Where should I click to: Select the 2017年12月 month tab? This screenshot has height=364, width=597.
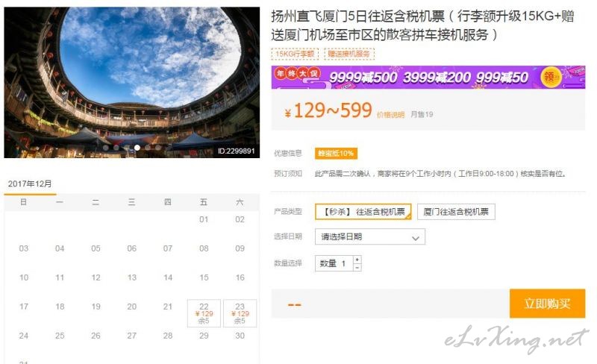(x=30, y=184)
